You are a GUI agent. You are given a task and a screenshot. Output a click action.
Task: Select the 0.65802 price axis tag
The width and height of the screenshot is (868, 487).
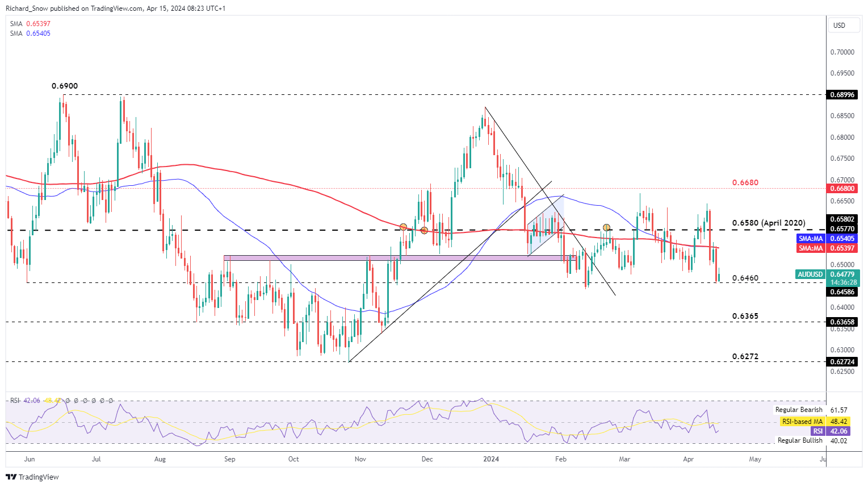tap(842, 219)
